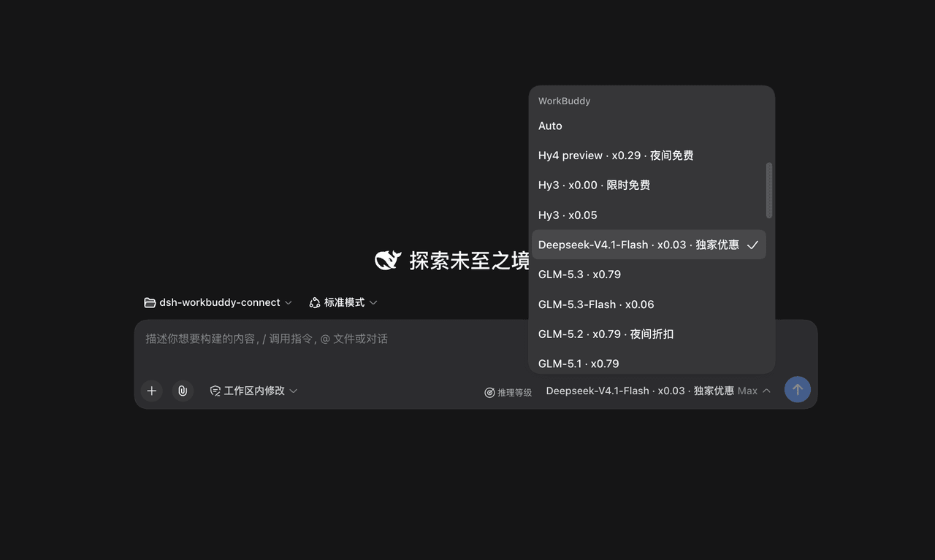Image resolution: width=935 pixels, height=560 pixels.
Task: Open the 工作区内修改 permission dropdown
Action: [x=253, y=391]
